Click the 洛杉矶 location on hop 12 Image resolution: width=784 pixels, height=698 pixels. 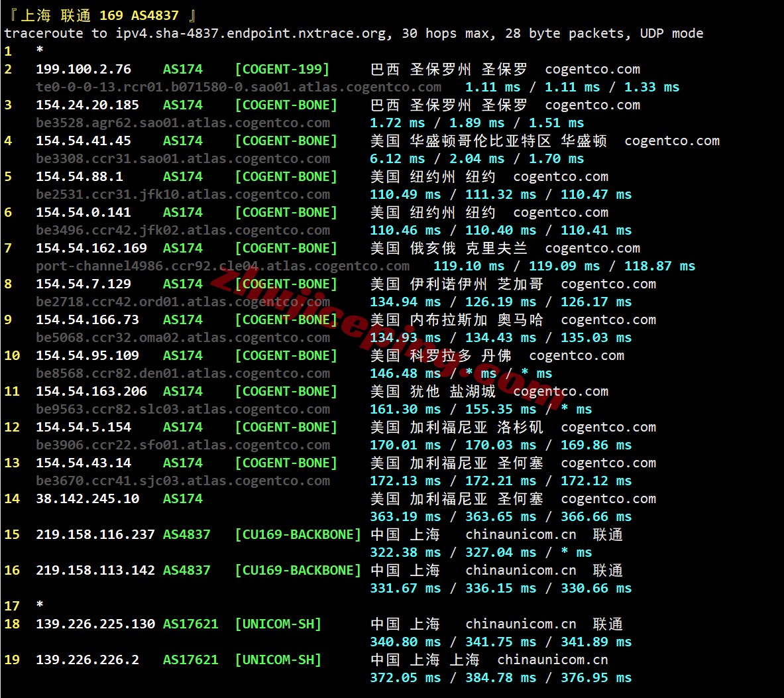pos(520,427)
